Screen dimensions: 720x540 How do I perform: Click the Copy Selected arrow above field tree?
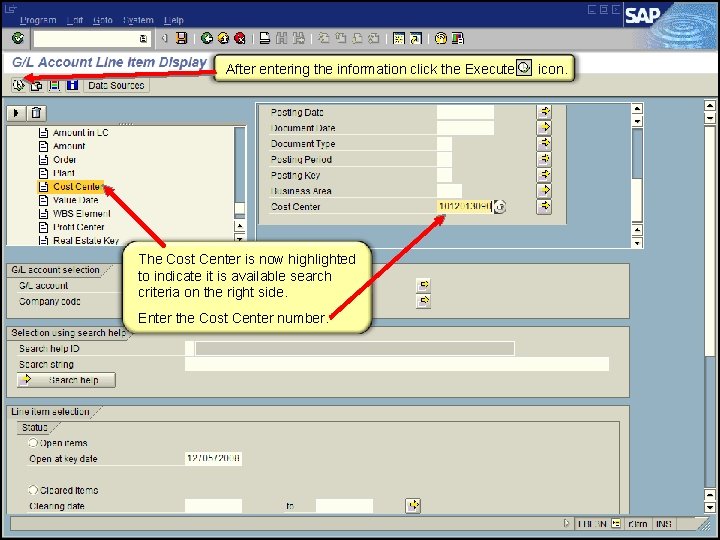click(16, 113)
